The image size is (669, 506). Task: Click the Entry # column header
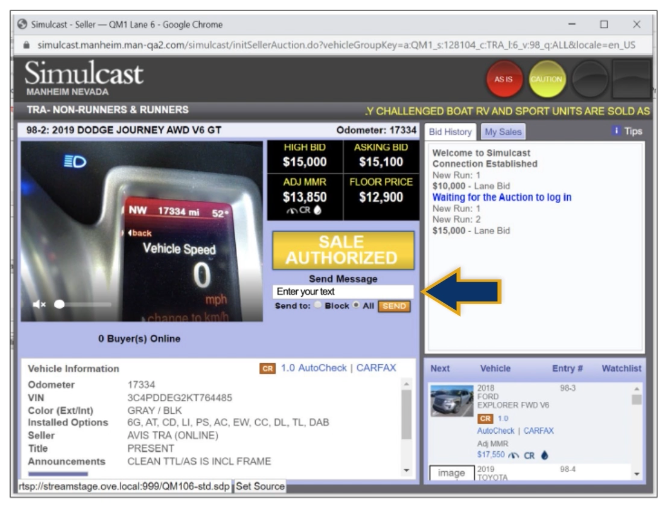tap(567, 369)
